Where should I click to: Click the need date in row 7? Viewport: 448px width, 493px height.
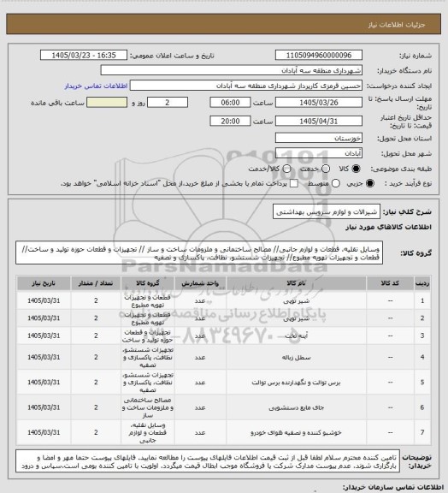coord(44,432)
